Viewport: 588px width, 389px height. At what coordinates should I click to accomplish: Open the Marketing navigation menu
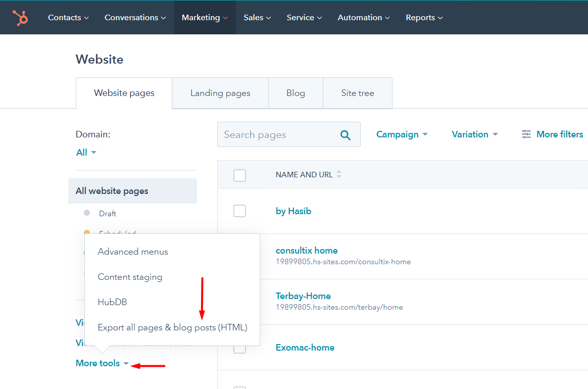pyautogui.click(x=205, y=18)
